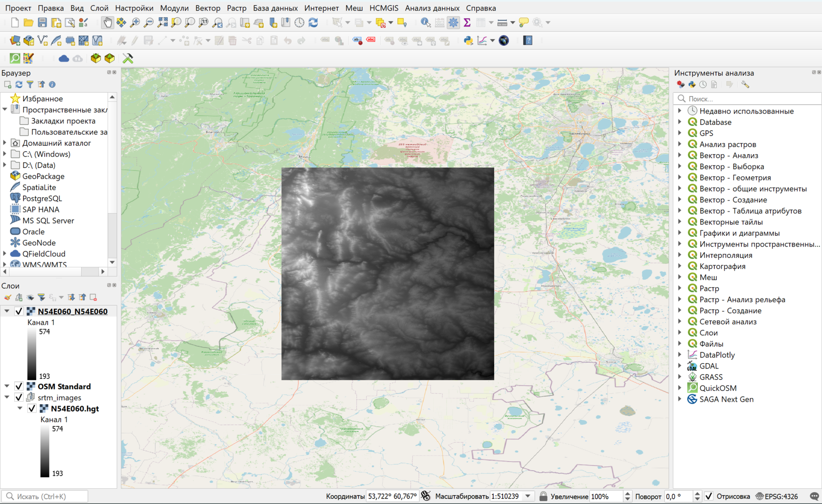Click the Open Layer Styling paintbrush icon
This screenshot has height=504, width=822.
[8, 298]
